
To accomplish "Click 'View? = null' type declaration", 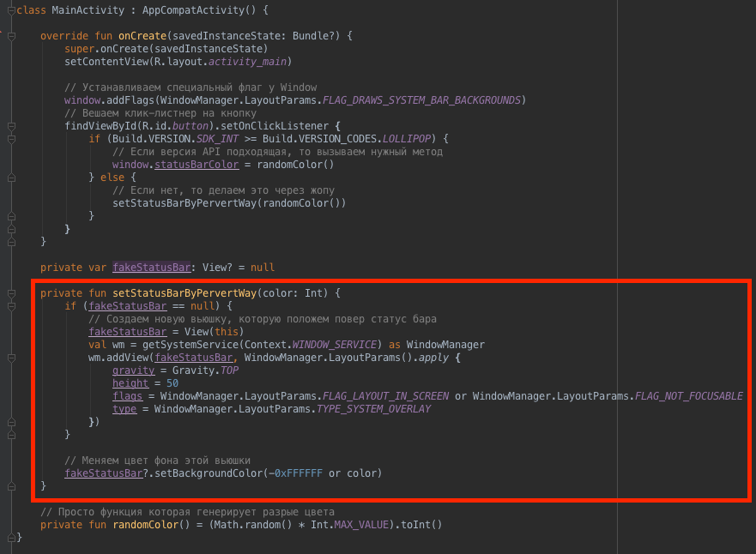I will point(239,268).
